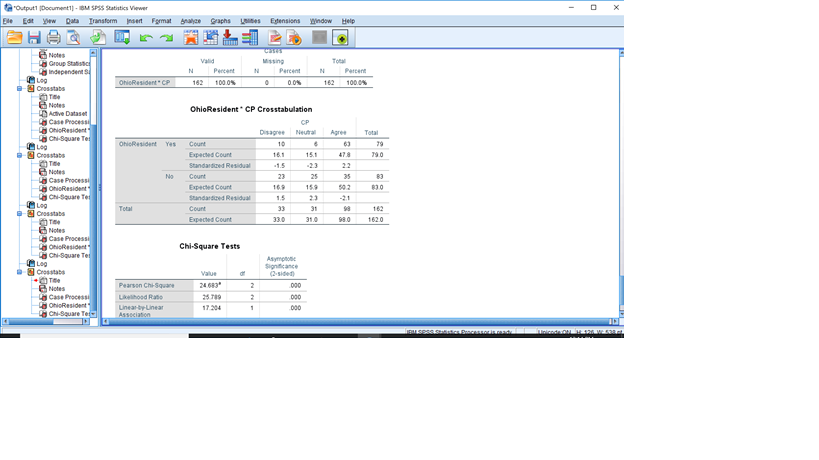Open the Help menu

coord(348,21)
